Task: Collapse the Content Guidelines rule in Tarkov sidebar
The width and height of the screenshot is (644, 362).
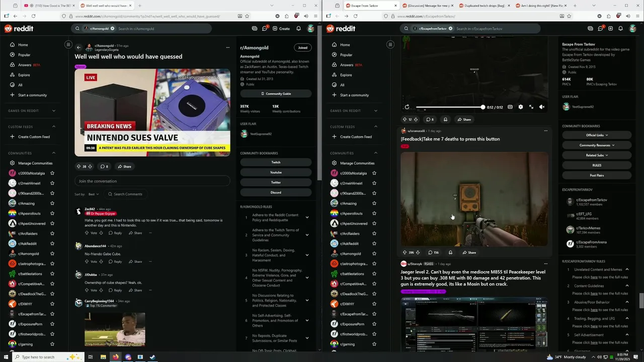Action: 627,286
